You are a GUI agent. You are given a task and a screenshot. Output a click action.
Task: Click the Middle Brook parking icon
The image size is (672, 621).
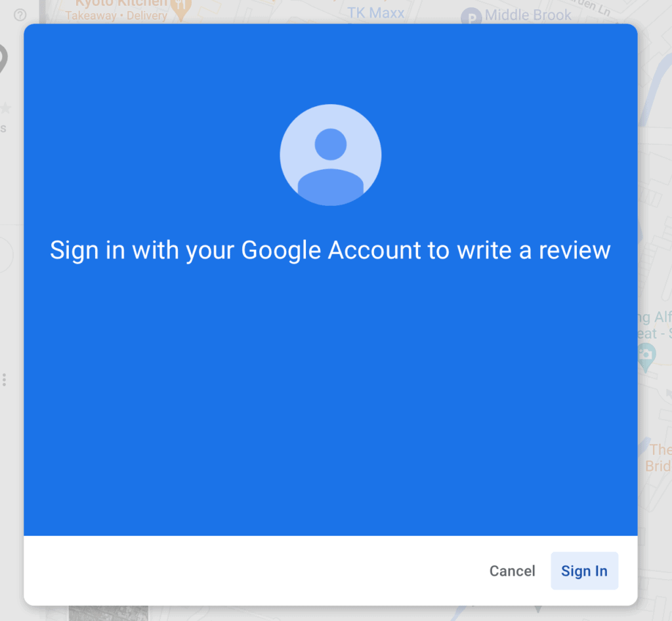coord(471,17)
